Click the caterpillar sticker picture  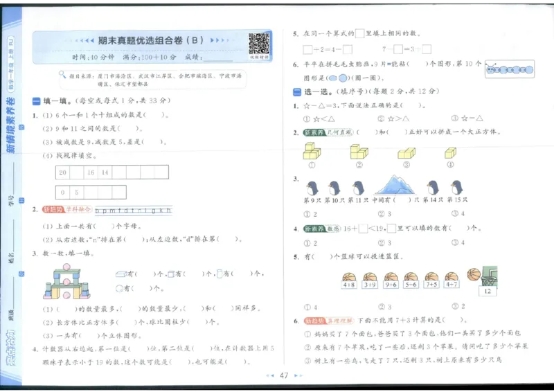click(x=510, y=69)
